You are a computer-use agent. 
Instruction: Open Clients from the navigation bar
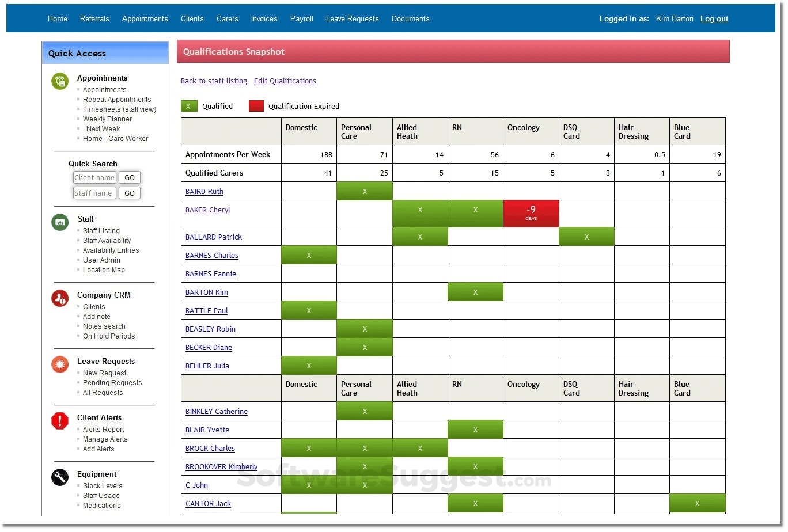tap(192, 18)
